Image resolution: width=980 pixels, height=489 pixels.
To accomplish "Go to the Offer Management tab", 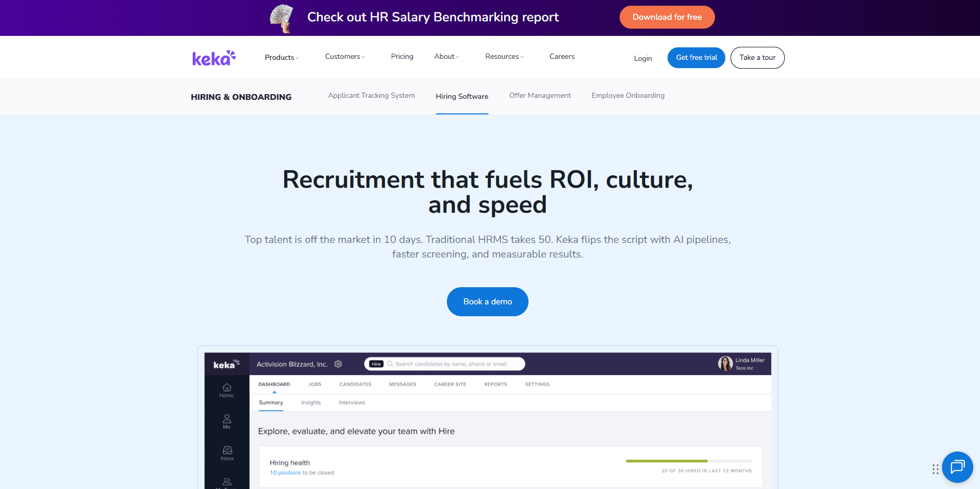I will 540,95.
